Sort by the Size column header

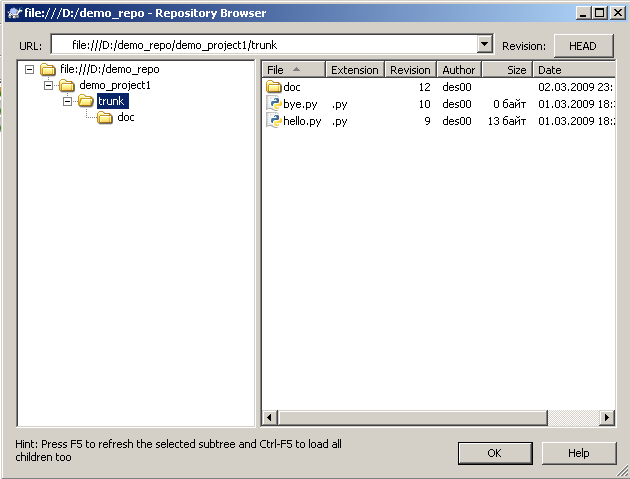(x=507, y=70)
